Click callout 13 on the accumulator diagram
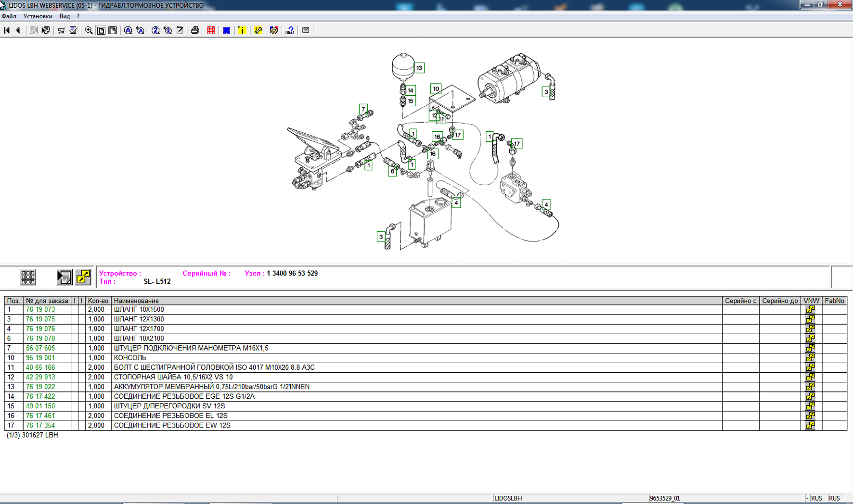The width and height of the screenshot is (853, 504). 419,68
